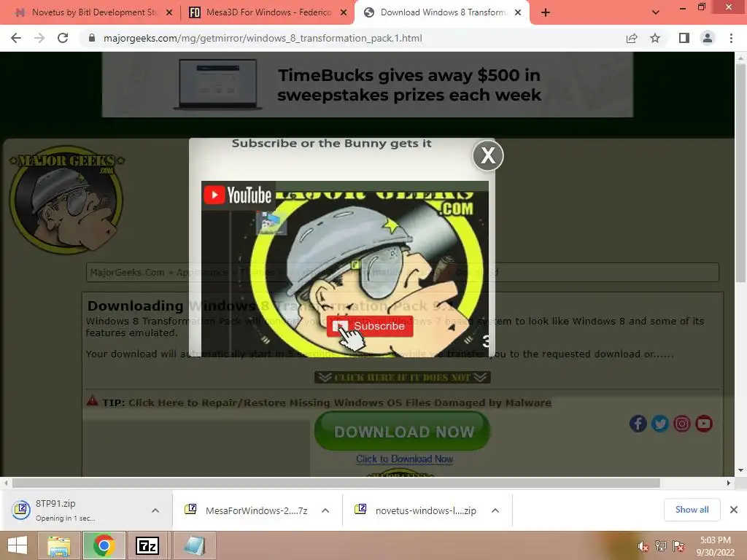Open the MesaForWindows 7z download

coord(247,510)
